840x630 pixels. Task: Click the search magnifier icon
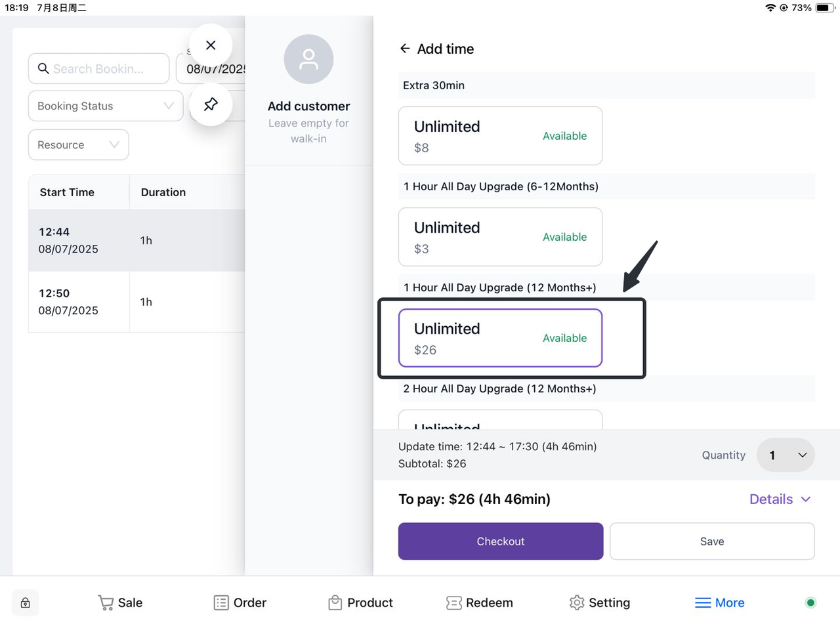(x=43, y=69)
